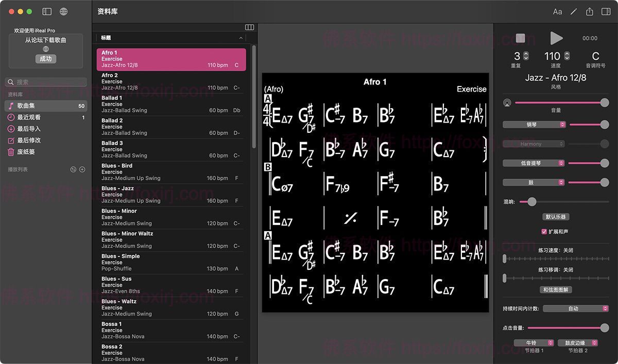Screen dimensions: 618x364
Task: Select the Blues - Bird song in the list
Action: coord(170,172)
